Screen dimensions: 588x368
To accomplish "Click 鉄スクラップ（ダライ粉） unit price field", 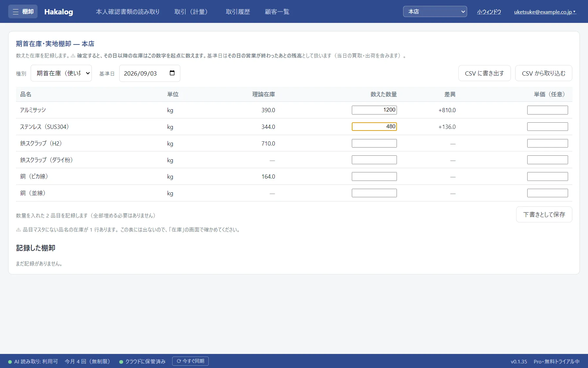I will click(547, 160).
